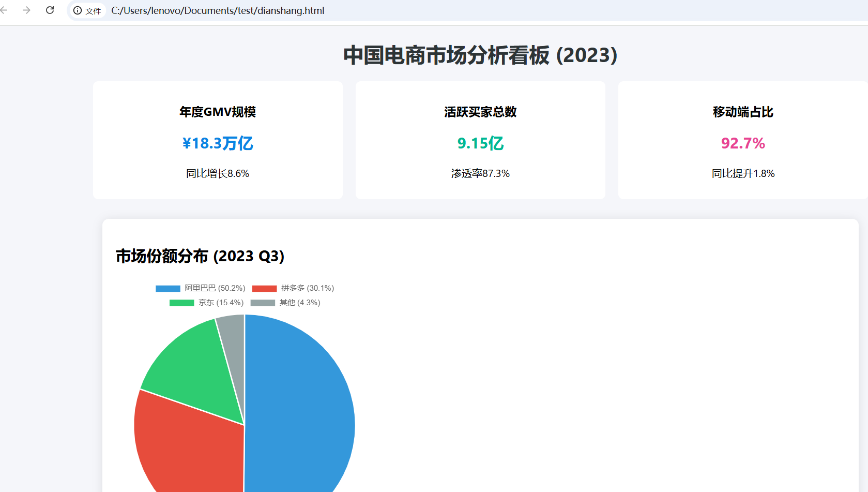Toggle the 其他 (4.3%) legend item
868x492 pixels.
285,303
